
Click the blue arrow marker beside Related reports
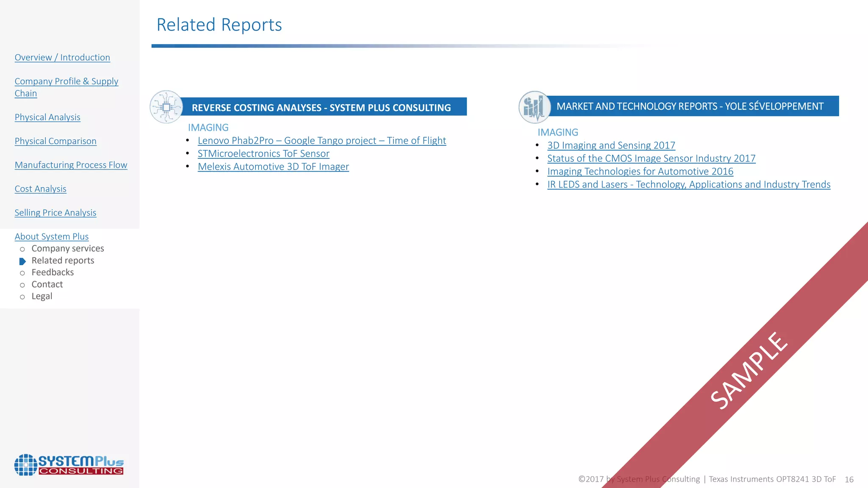[x=22, y=261]
